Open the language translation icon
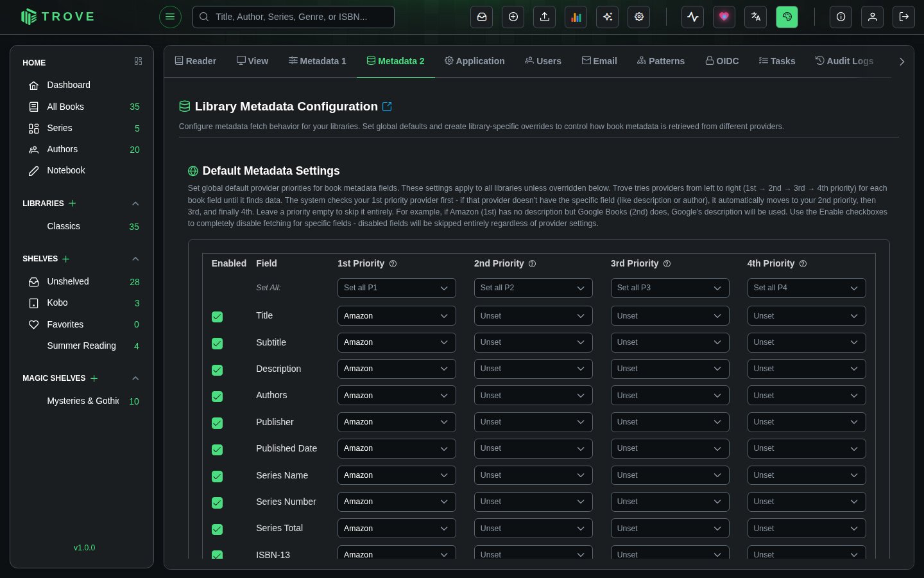The image size is (924, 578). coord(756,17)
